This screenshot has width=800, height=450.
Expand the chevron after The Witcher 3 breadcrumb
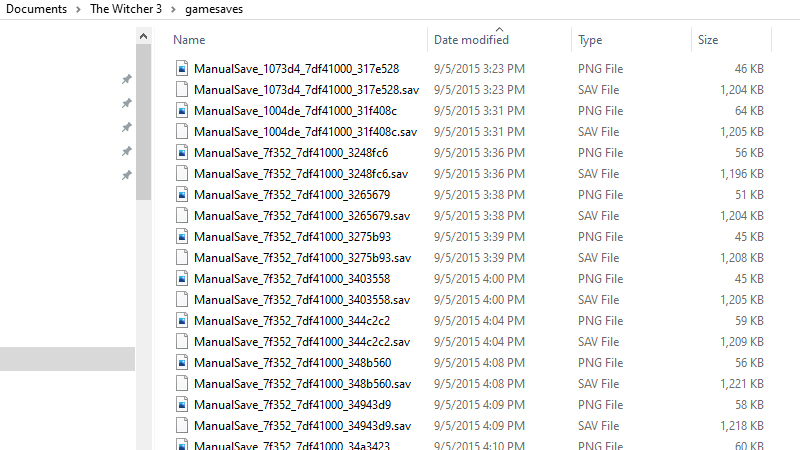click(173, 9)
